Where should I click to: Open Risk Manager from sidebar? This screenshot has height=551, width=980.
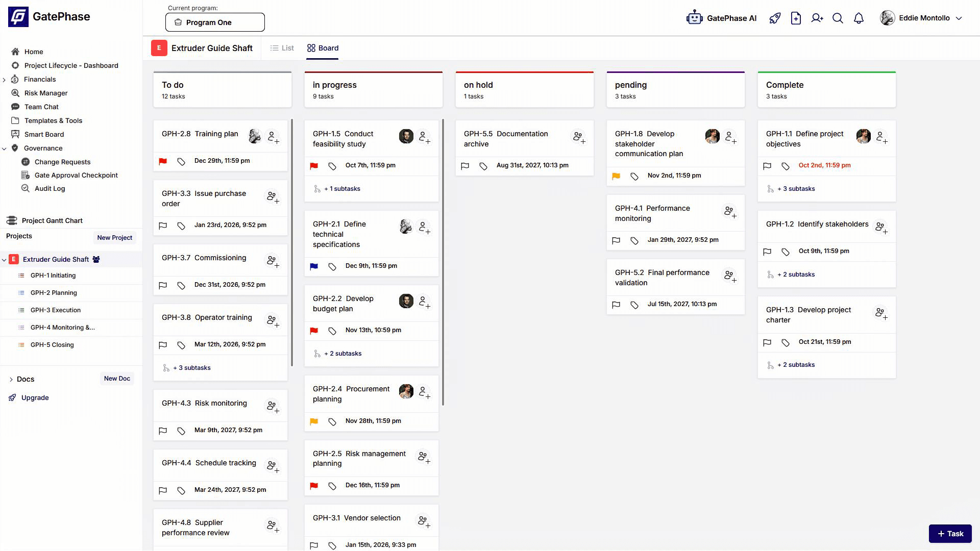click(46, 93)
